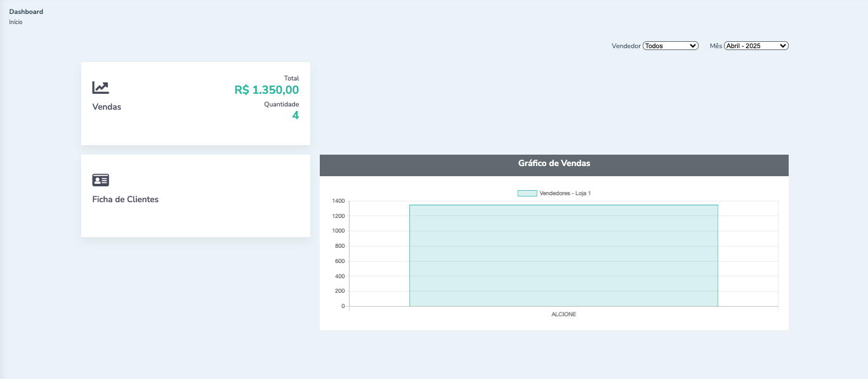Click the teal legend color box
Image resolution: width=868 pixels, height=379 pixels.
pyautogui.click(x=527, y=193)
